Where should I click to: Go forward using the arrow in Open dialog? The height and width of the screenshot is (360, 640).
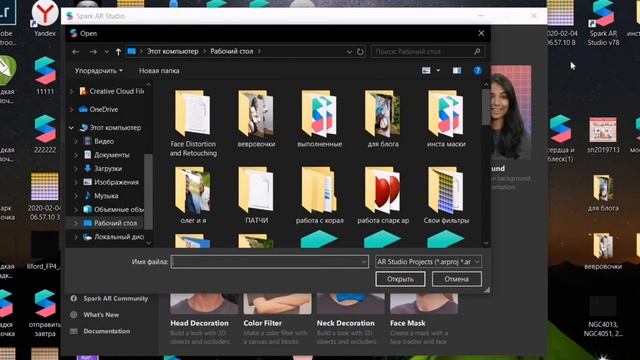[x=93, y=52]
